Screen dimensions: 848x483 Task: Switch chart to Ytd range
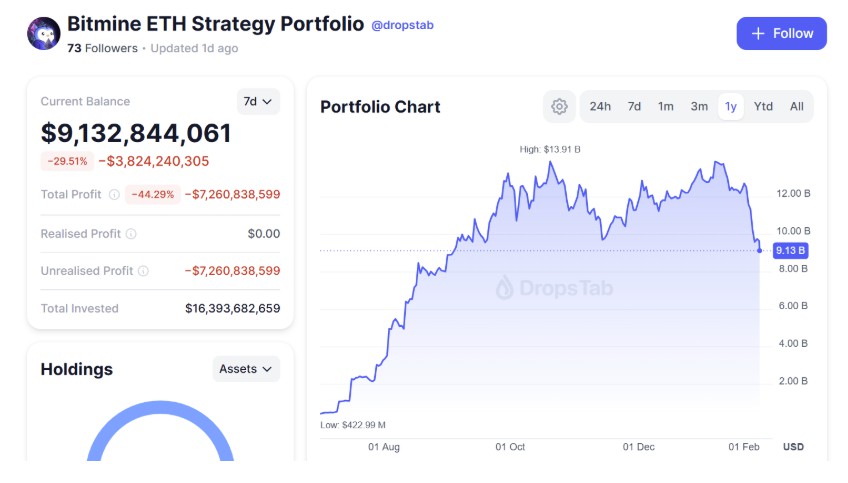(763, 107)
